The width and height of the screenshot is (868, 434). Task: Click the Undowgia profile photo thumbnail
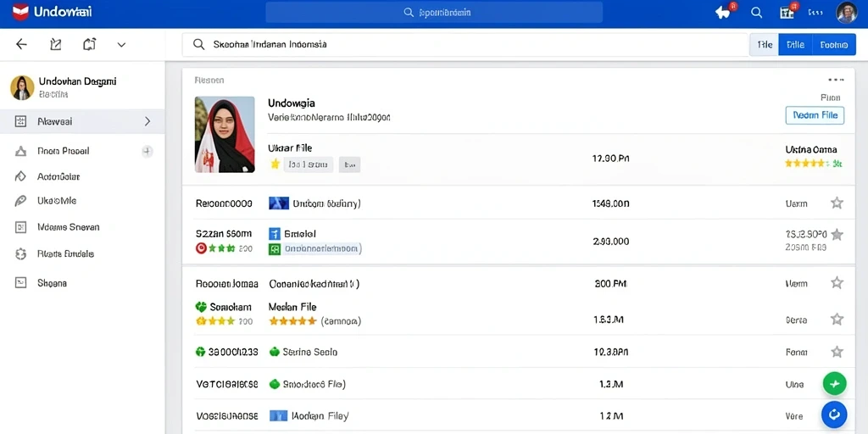click(225, 135)
